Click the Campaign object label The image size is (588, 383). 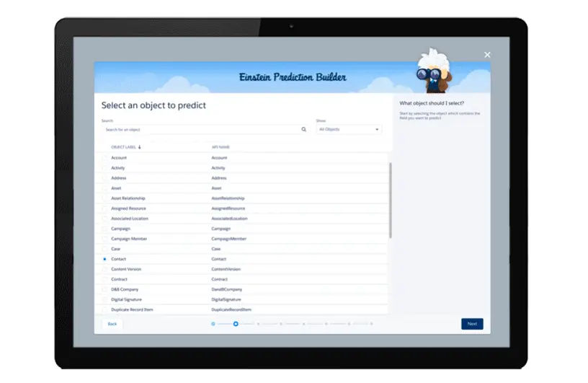[121, 229]
